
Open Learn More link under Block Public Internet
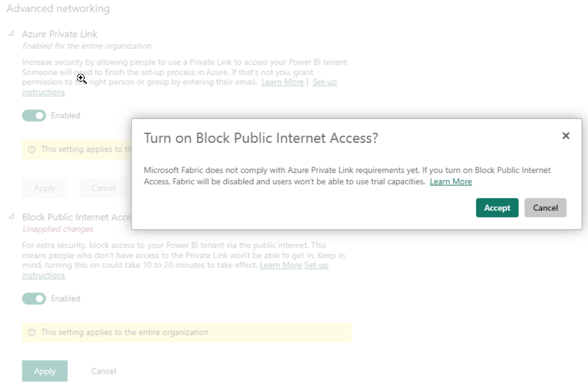pyautogui.click(x=281, y=265)
